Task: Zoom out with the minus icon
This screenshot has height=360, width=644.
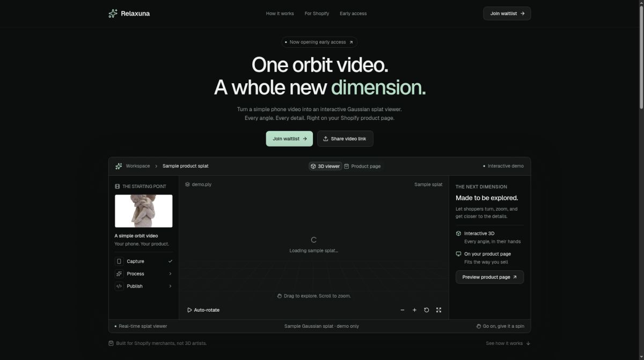Action: tap(402, 310)
